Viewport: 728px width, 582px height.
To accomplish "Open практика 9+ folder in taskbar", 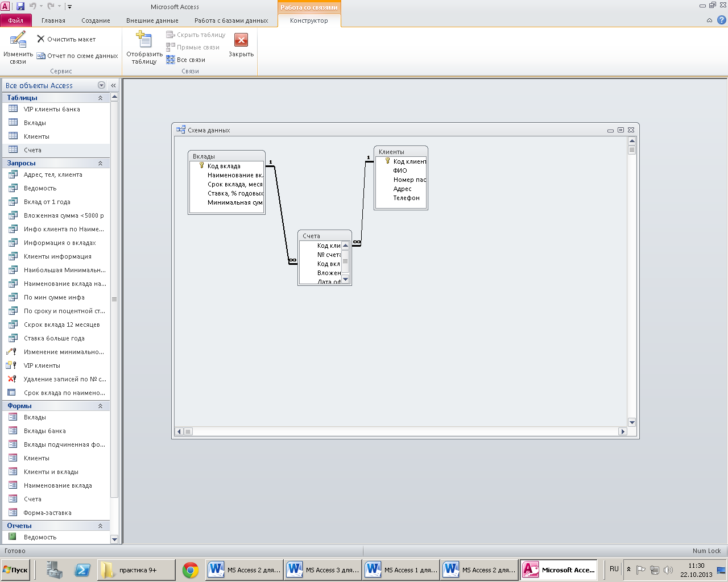I will (136, 570).
